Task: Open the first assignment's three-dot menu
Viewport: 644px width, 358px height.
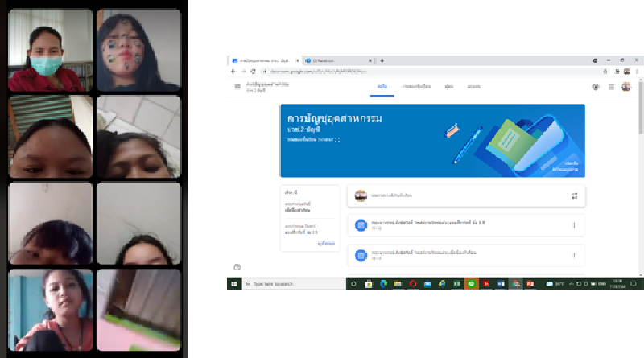Action: (x=574, y=225)
